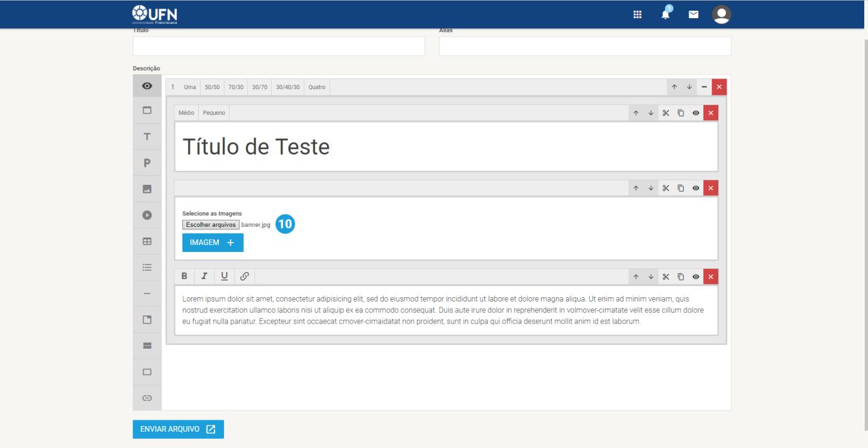The height and width of the screenshot is (448, 868).
Task: Toggle preview eye at top of sidebar
Action: point(147,85)
